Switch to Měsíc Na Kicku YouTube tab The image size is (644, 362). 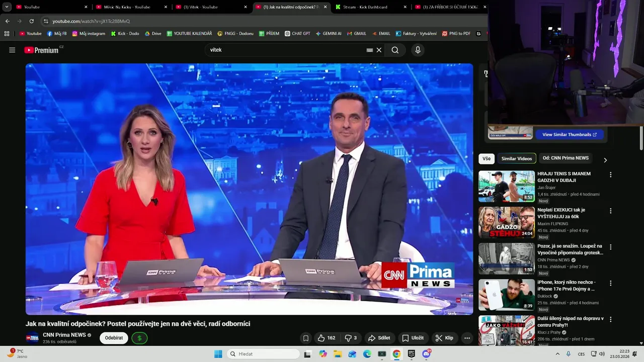(131, 7)
